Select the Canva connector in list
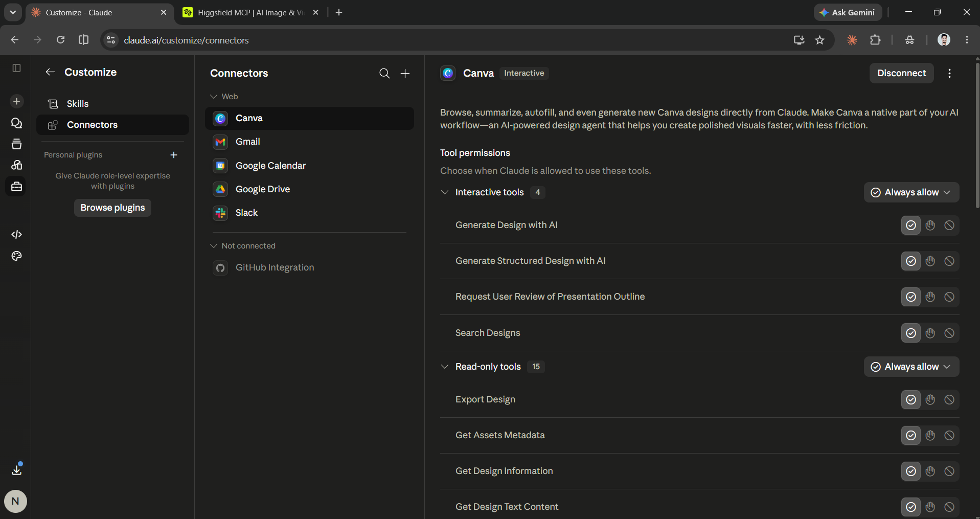 (x=309, y=118)
